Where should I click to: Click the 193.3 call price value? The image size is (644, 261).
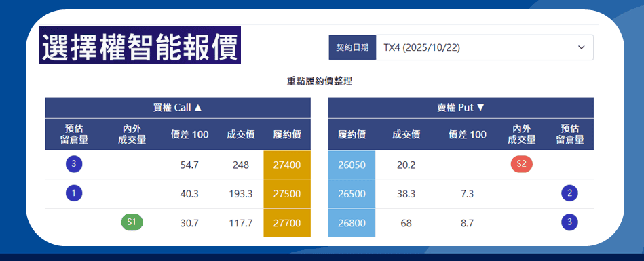pyautogui.click(x=241, y=194)
